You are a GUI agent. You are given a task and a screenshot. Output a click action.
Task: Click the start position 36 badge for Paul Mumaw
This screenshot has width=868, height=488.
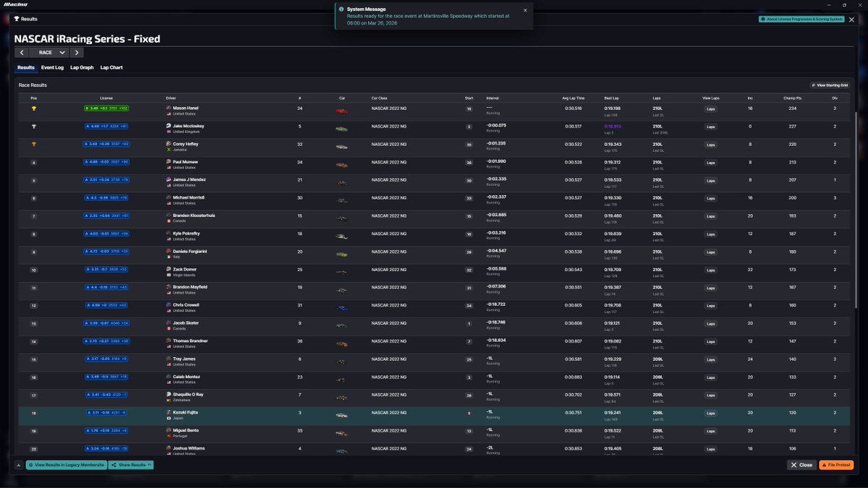pyautogui.click(x=469, y=163)
